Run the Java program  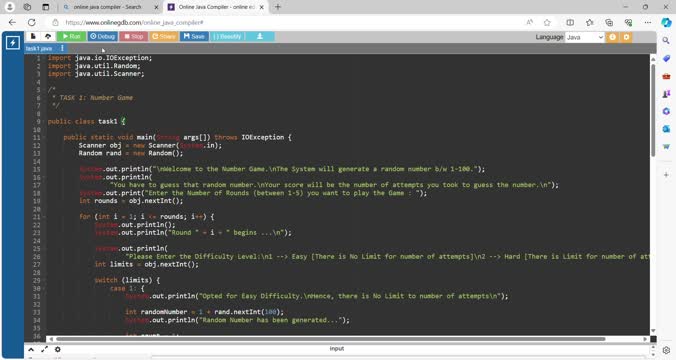pyautogui.click(x=72, y=37)
